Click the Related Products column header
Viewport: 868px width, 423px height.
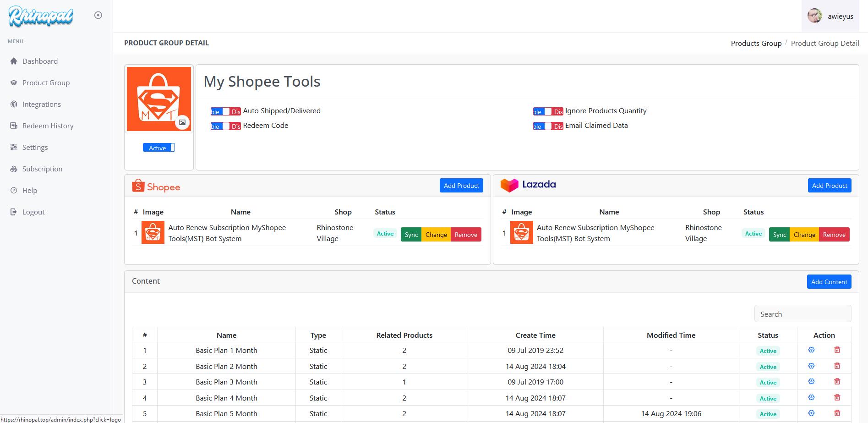[404, 335]
